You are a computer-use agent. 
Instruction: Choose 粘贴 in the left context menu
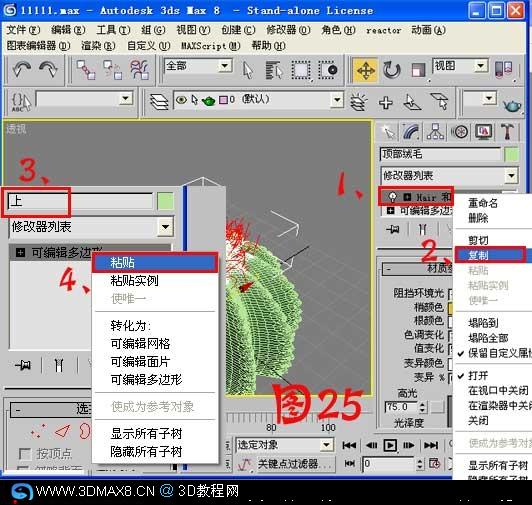coord(155,262)
